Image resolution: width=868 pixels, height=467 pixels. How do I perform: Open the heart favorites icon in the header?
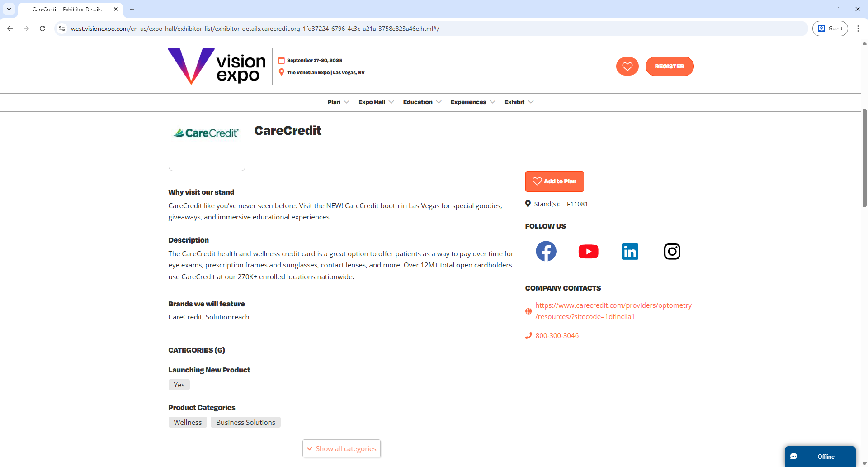coord(627,66)
